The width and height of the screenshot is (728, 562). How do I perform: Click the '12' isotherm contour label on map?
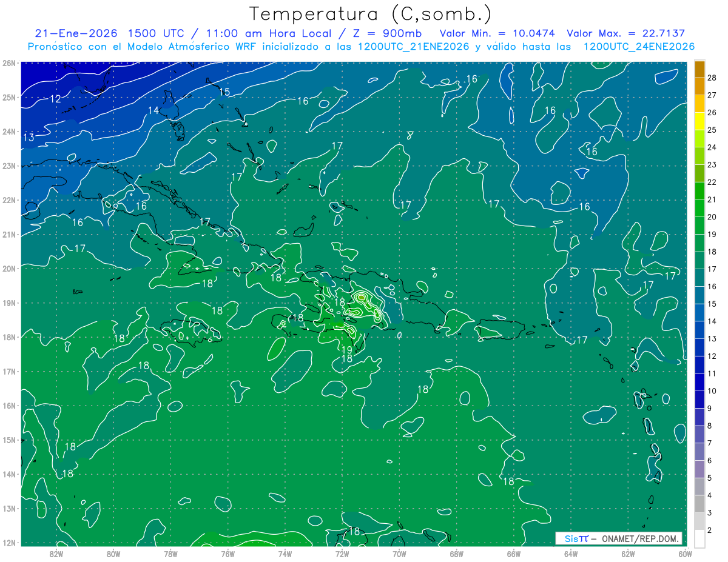[55, 99]
